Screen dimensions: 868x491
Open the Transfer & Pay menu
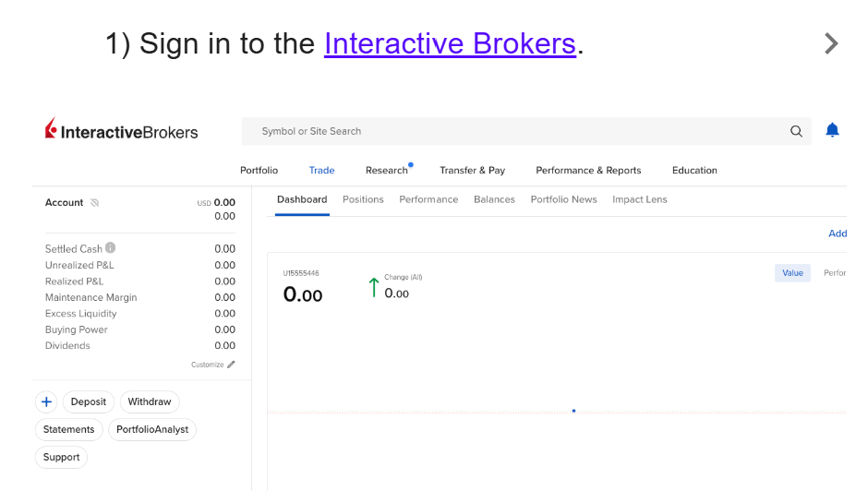point(472,171)
